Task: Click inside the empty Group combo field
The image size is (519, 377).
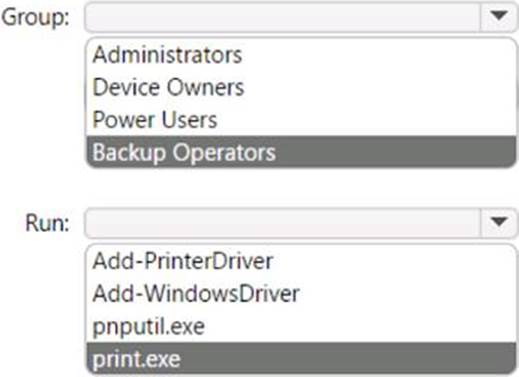Action: pyautogui.click(x=283, y=16)
